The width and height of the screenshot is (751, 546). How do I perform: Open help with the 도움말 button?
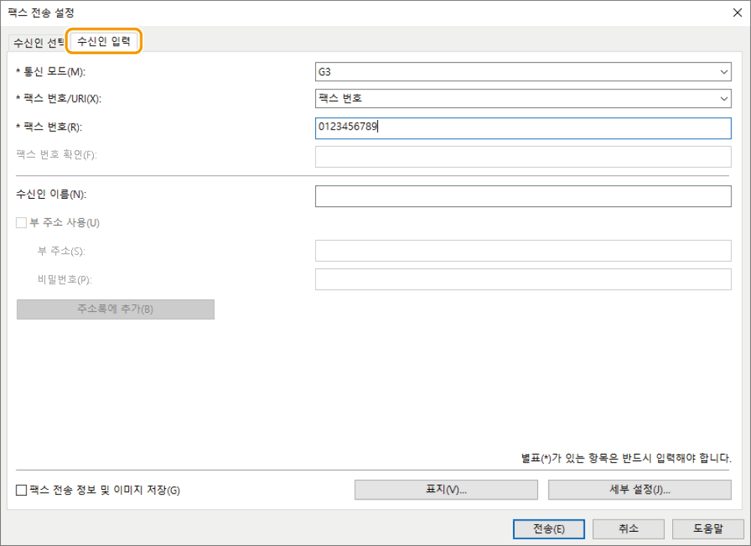coord(711,528)
